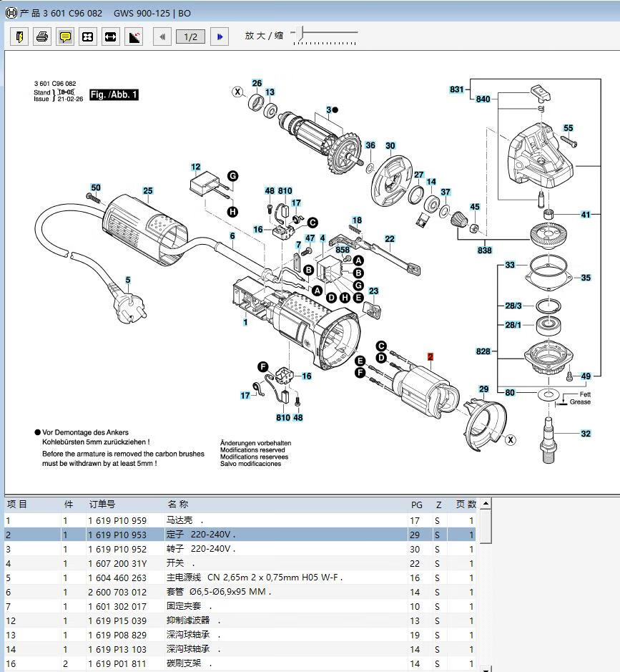
Task: Click the PG column header
Action: [x=417, y=505]
